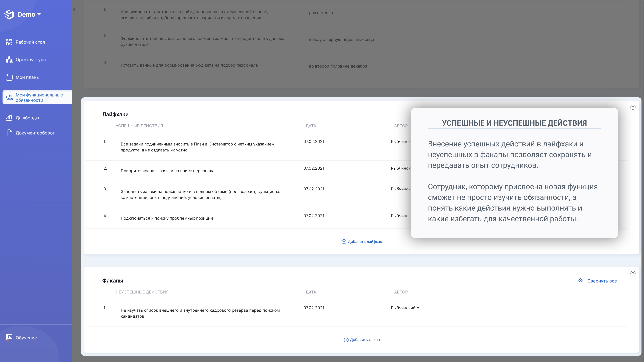644x362 pixels.
Task: Click the Дашборды chart icon
Action: pos(9,118)
